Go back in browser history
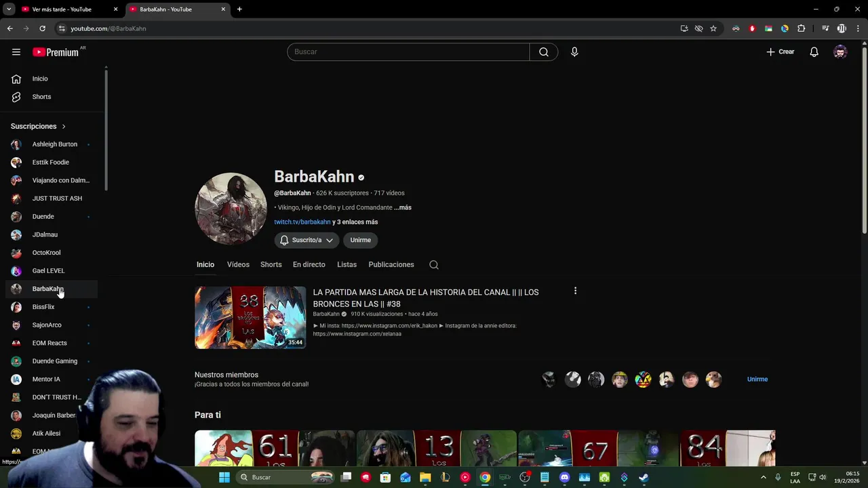 [10, 28]
